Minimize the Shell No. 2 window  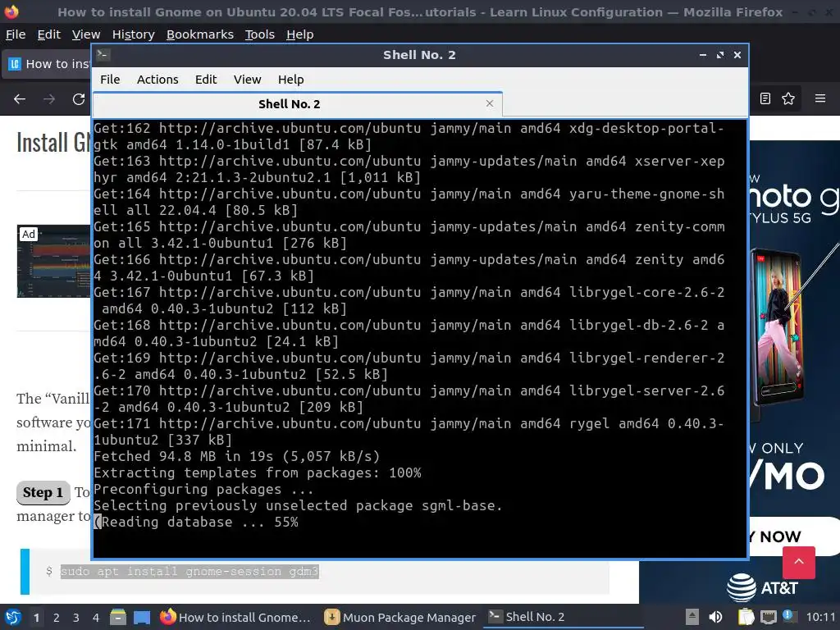coord(703,55)
